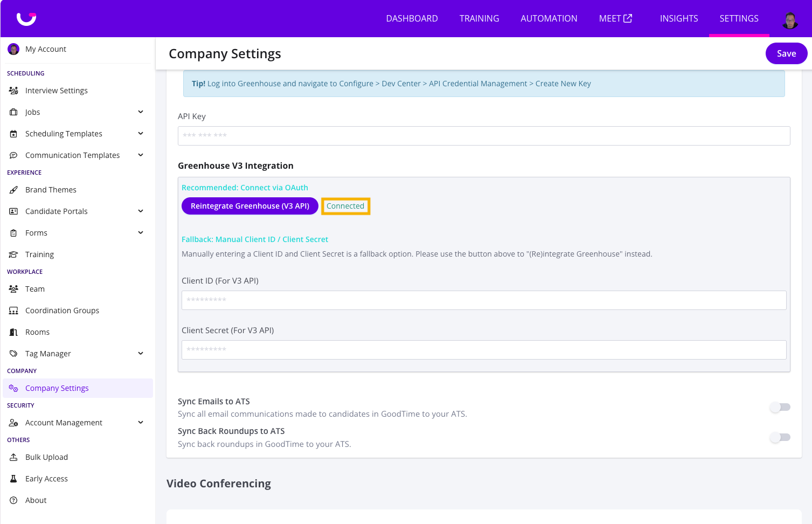The height and width of the screenshot is (524, 812).
Task: Expand the Tag Manager chevron
Action: point(141,354)
